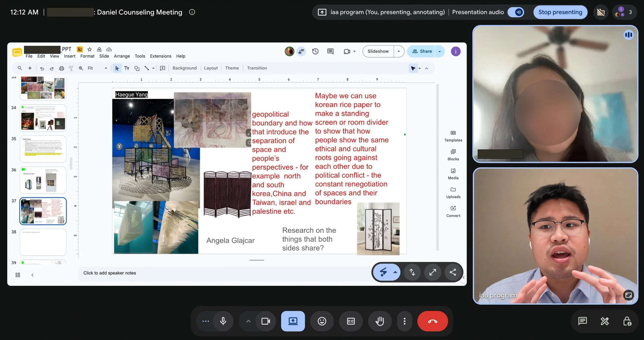Select slide 38 thumbnail

click(43, 242)
